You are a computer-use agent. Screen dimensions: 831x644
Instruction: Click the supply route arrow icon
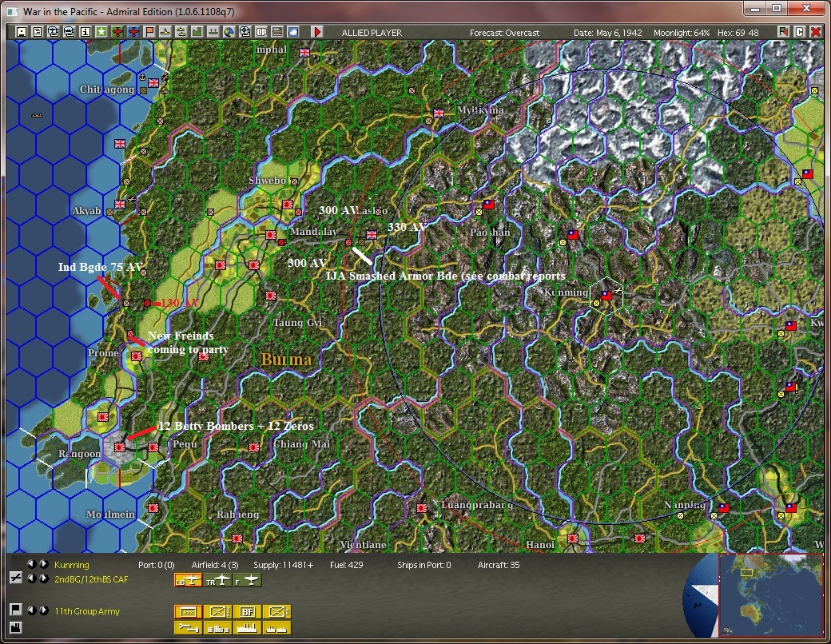[188, 627]
